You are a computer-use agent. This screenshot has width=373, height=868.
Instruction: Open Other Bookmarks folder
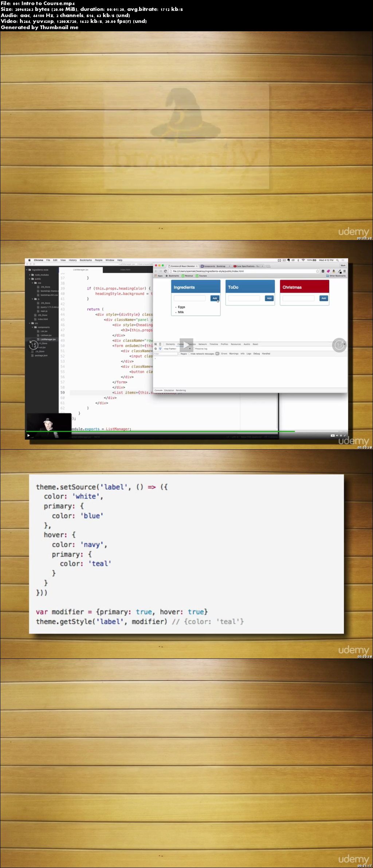(x=336, y=276)
